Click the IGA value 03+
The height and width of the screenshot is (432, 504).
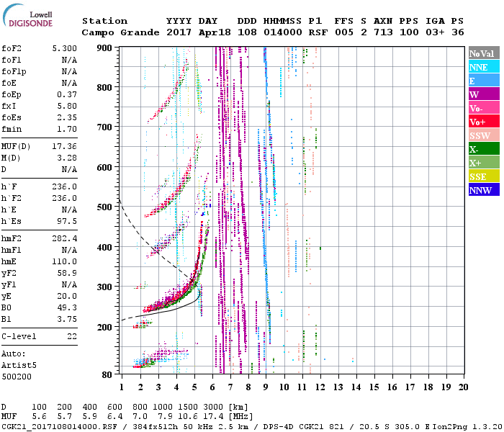pyautogui.click(x=435, y=32)
